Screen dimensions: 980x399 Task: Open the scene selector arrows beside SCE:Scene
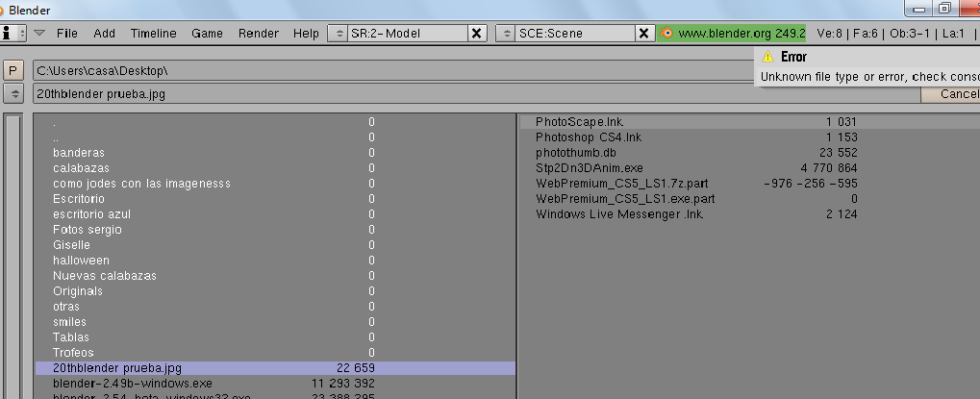(506, 33)
